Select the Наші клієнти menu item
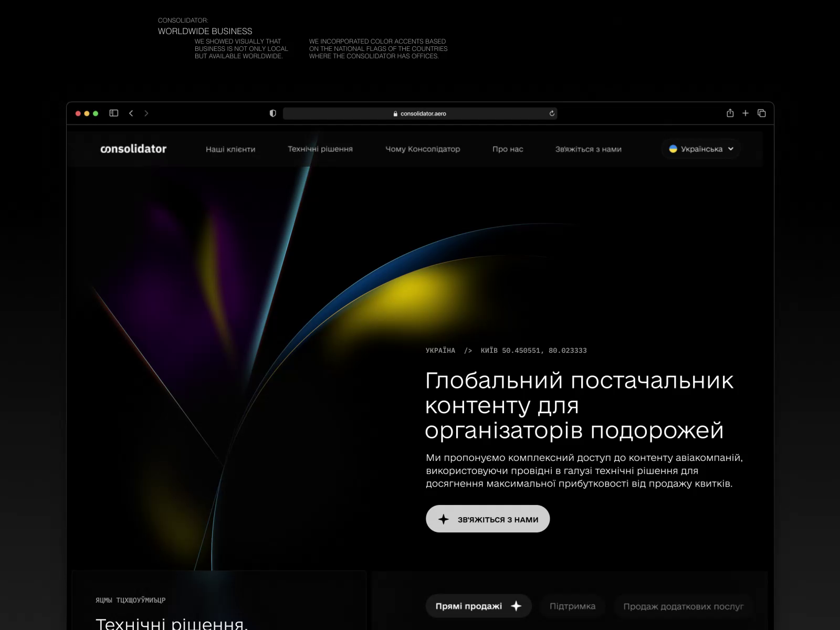Viewport: 840px width, 630px height. coord(230,149)
